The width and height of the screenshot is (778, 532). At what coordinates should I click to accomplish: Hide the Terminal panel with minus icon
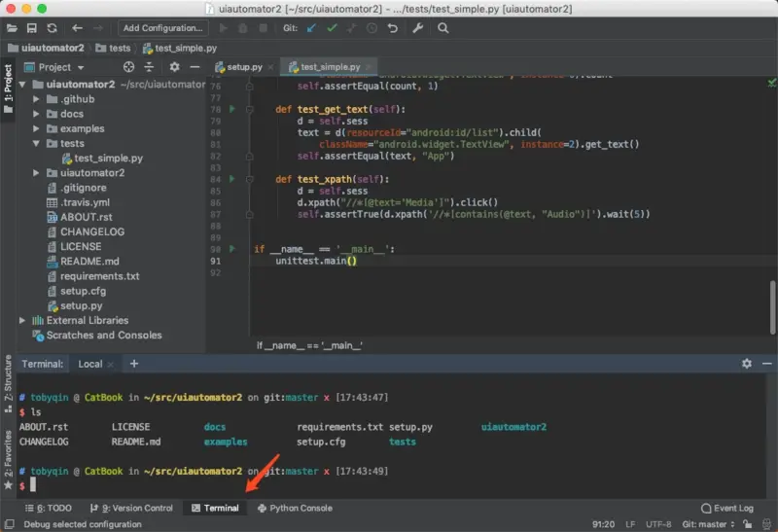point(766,364)
